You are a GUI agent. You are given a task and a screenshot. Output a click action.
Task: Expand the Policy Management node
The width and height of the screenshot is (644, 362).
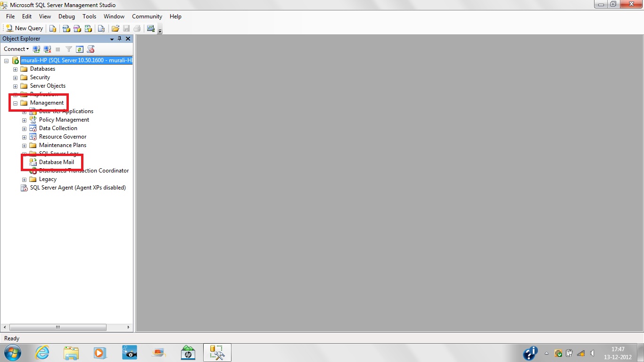click(24, 120)
